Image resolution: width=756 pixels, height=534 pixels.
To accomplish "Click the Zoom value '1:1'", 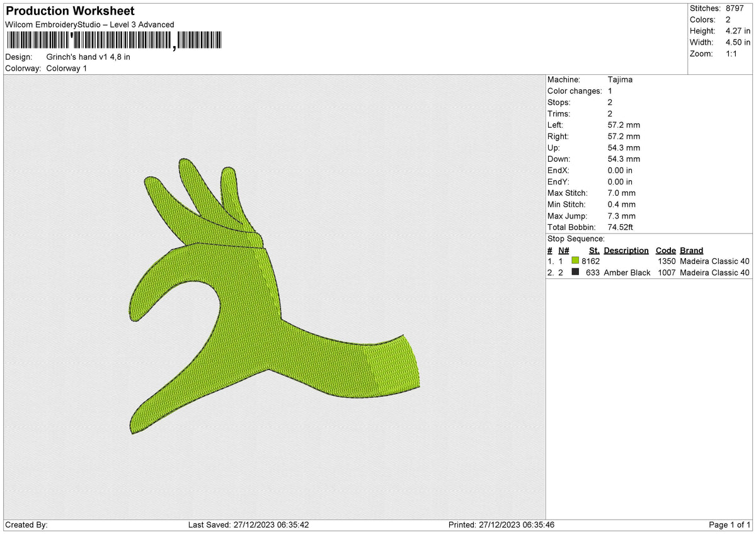I will (732, 54).
